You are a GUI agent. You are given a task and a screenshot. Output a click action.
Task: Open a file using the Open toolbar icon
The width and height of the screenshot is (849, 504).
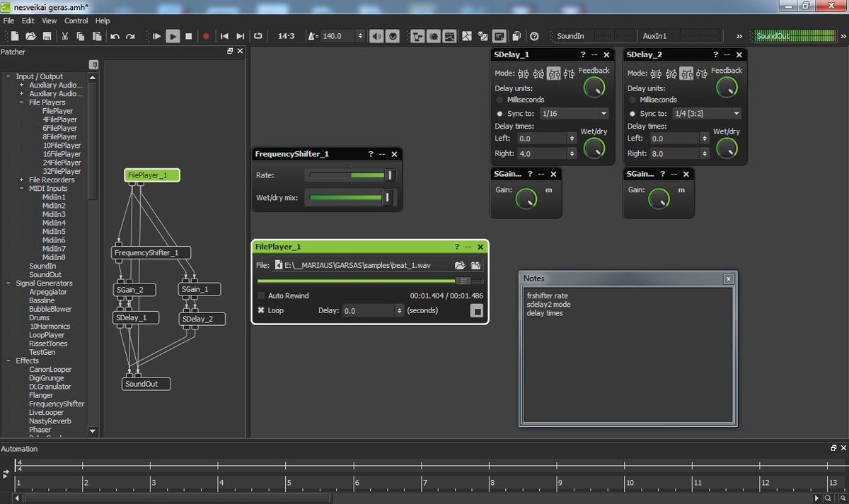pos(30,36)
